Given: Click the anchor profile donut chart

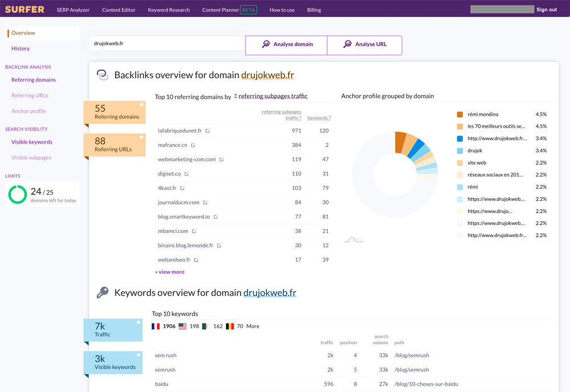Looking at the screenshot, I should click(395, 174).
